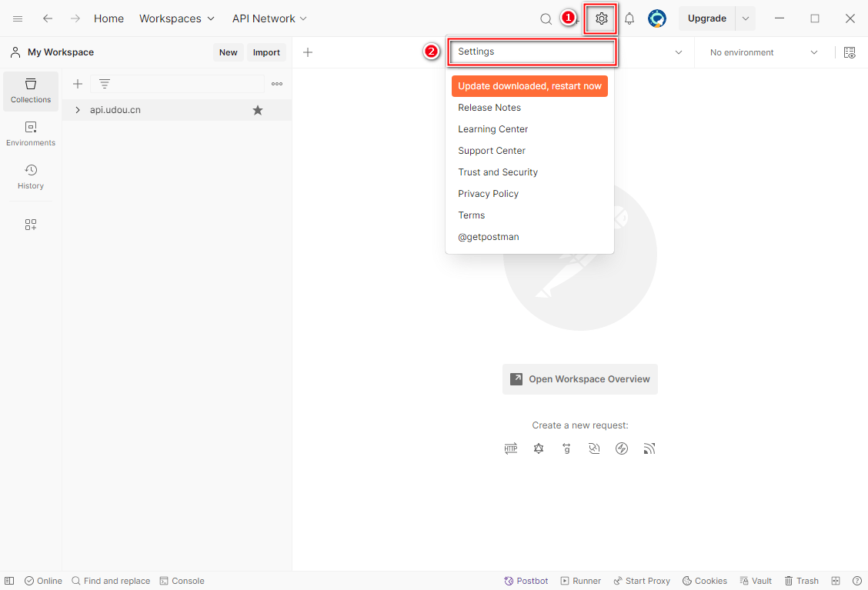Click Update downloaded, restart now
Viewport: 868px width, 590px height.
point(529,86)
